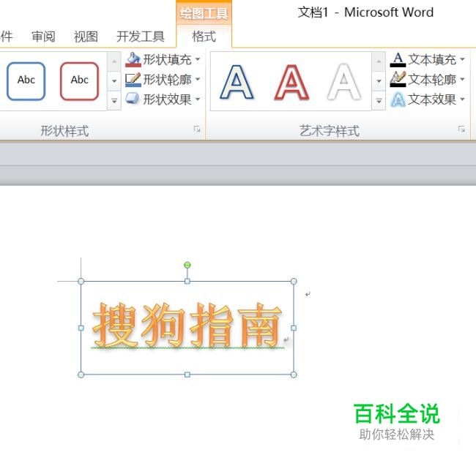This screenshot has width=476, height=466.
Task: Select the 格式 tab
Action: click(204, 37)
